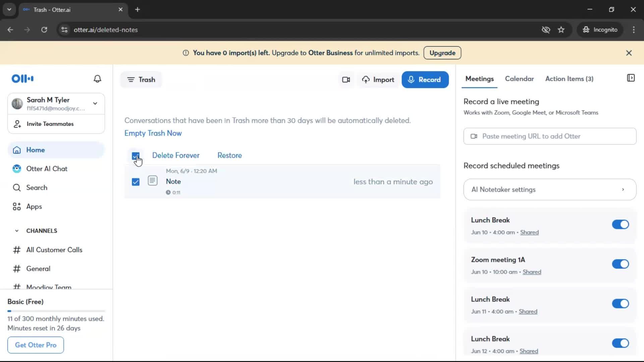Viewport: 644px width, 362px height.
Task: Go to Home in the sidebar
Action: pyautogui.click(x=56, y=150)
